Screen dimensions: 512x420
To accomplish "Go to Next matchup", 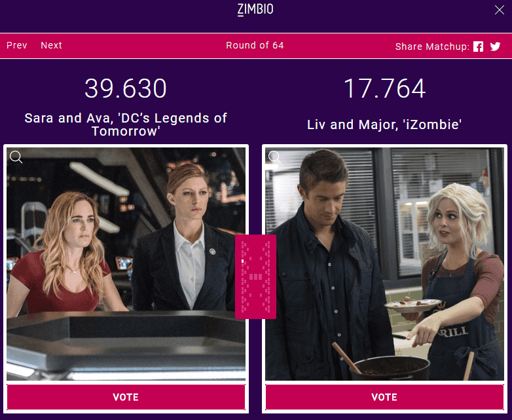I will (x=51, y=45).
